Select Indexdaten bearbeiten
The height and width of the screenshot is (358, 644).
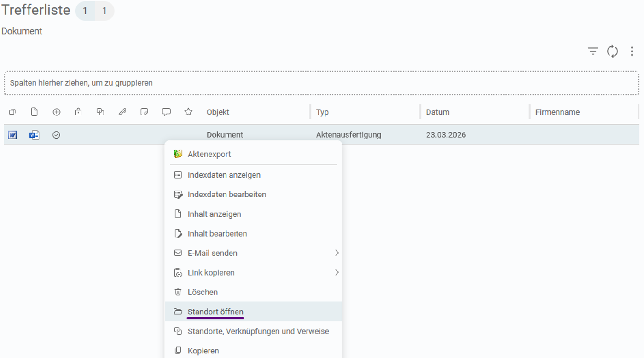pos(254,195)
